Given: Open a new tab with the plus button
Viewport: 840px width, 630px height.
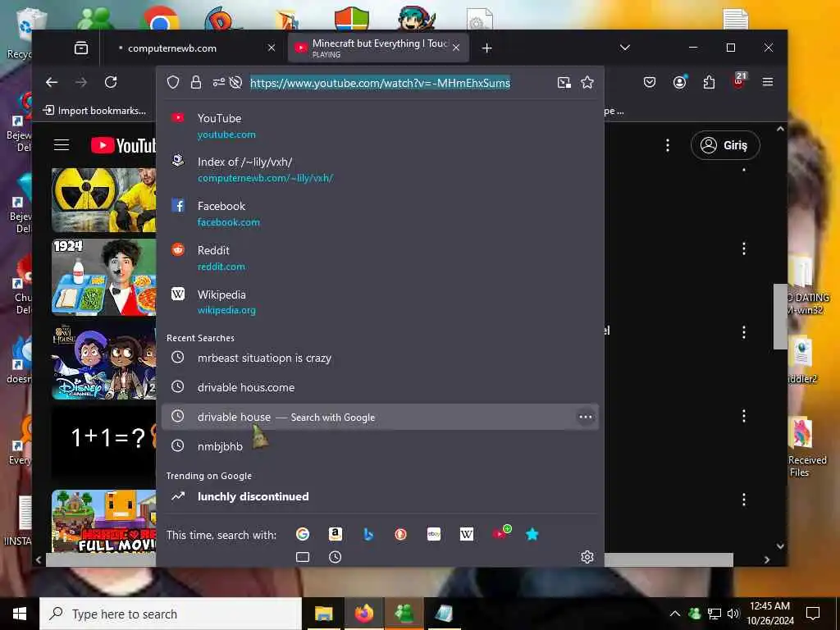Looking at the screenshot, I should pyautogui.click(x=486, y=48).
